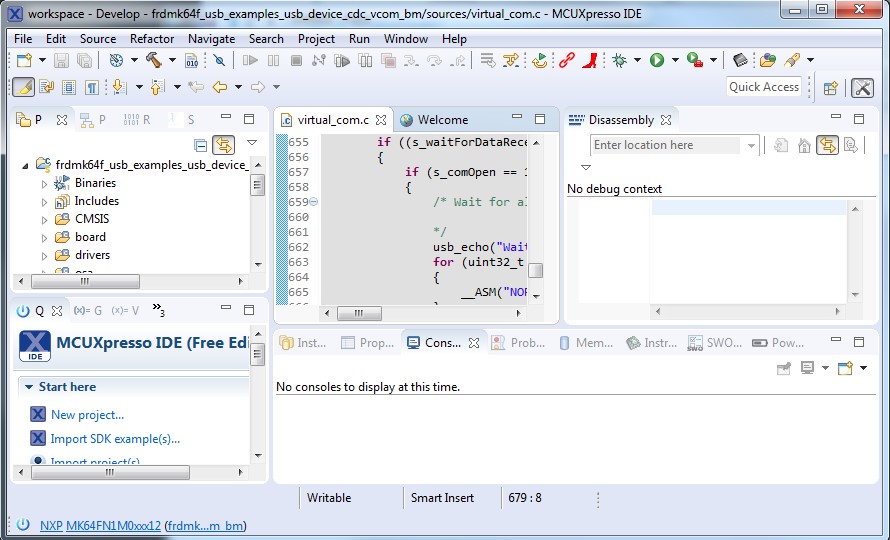Click the Import SDK example(s)... link
The image size is (890, 540).
115,438
